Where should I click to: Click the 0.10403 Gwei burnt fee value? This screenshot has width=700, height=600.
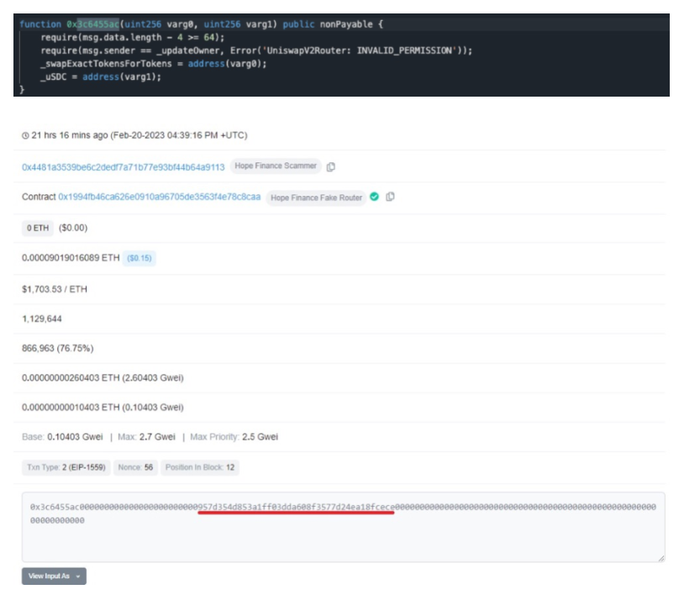(x=103, y=408)
